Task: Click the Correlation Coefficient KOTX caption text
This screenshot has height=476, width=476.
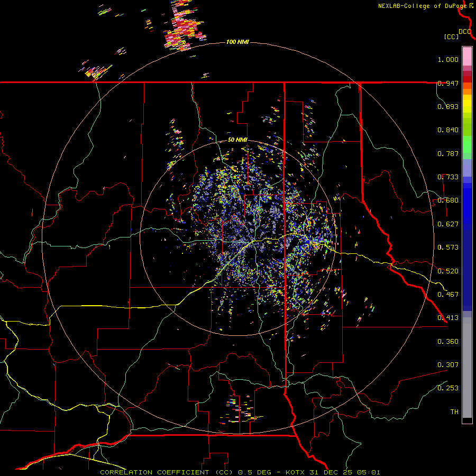Action: click(240, 472)
